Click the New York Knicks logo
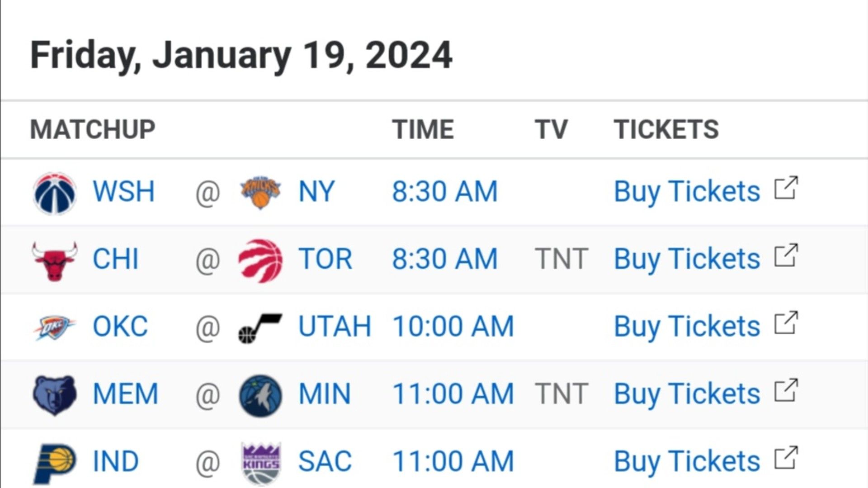This screenshot has width=868, height=488. pyautogui.click(x=260, y=192)
